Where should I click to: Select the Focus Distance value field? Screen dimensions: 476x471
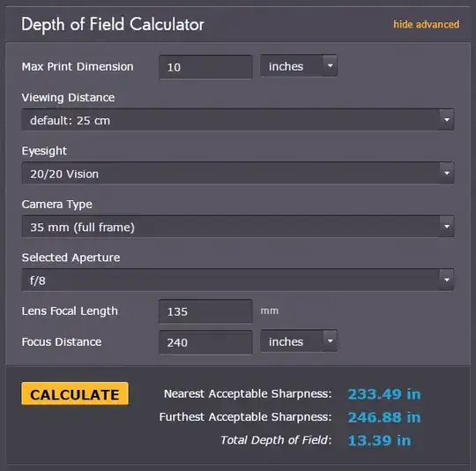click(x=205, y=342)
